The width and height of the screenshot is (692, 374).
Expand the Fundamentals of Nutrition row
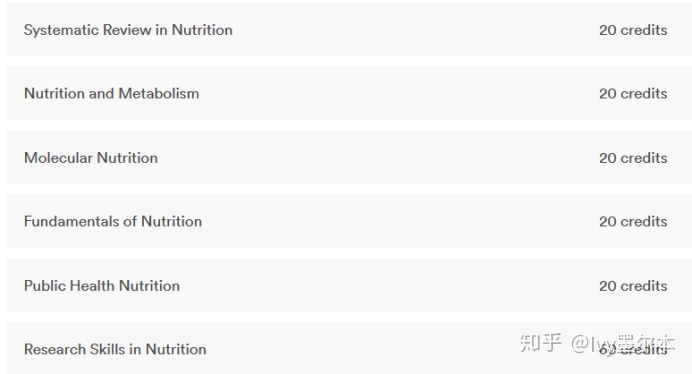click(x=349, y=221)
